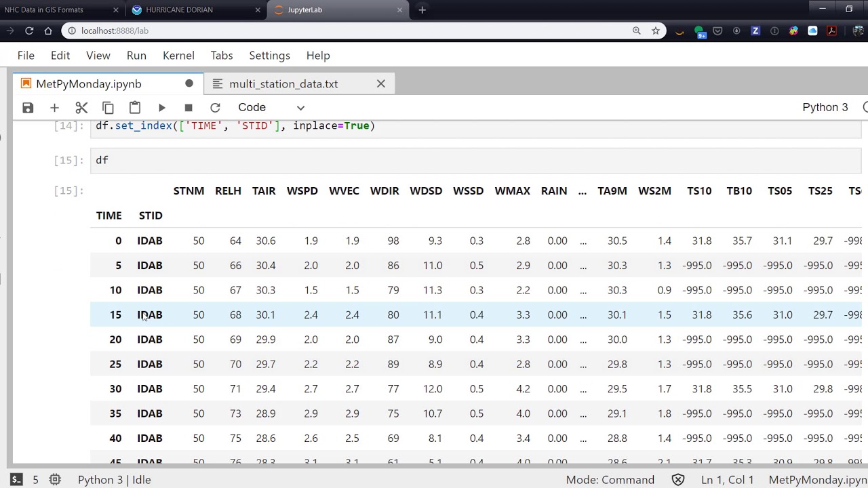Image resolution: width=868 pixels, height=488 pixels.
Task: Interrupt the kernel with the stop icon
Action: click(x=189, y=108)
